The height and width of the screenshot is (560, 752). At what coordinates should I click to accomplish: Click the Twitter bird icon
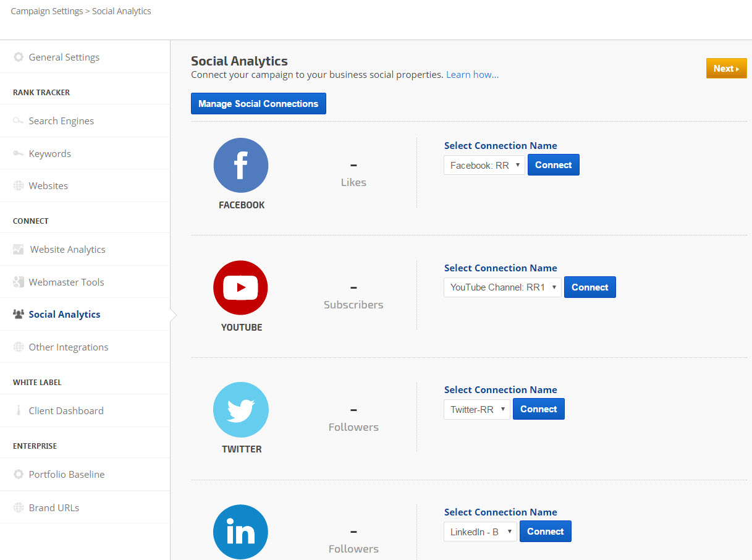(x=240, y=409)
